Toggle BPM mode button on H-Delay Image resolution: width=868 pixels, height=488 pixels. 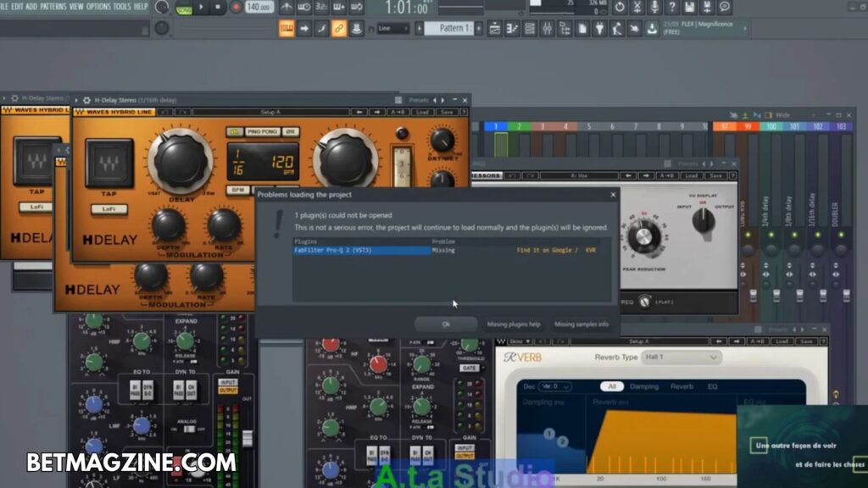[x=237, y=190]
